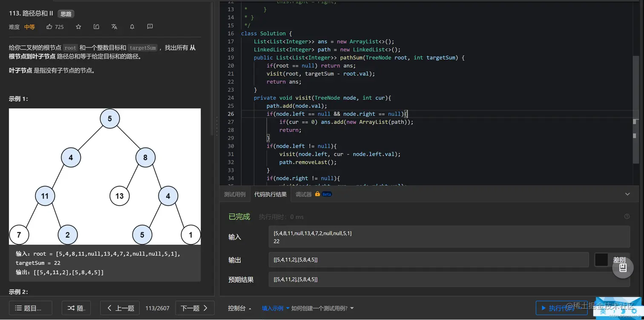Switch to the 测试用例 tab

click(235, 194)
